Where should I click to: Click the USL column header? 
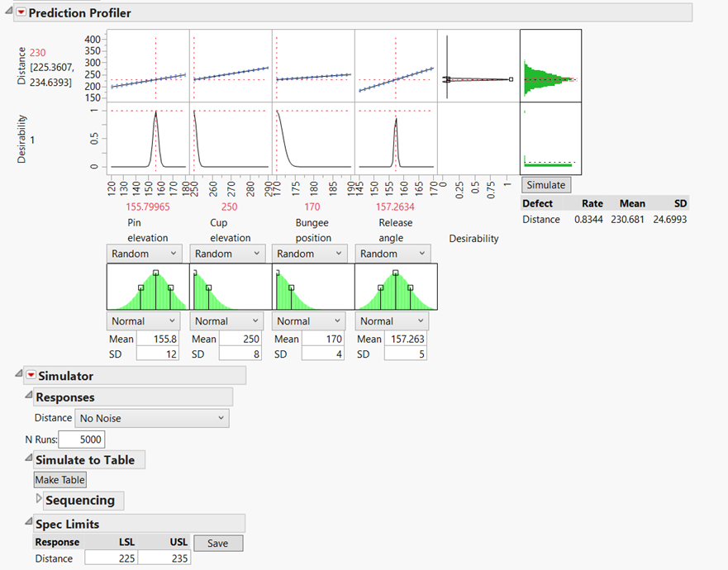178,542
